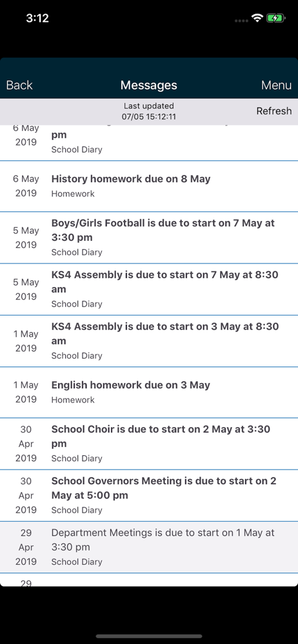Image resolution: width=298 pixels, height=644 pixels.
Task: Tap the Back button
Action: (x=19, y=85)
